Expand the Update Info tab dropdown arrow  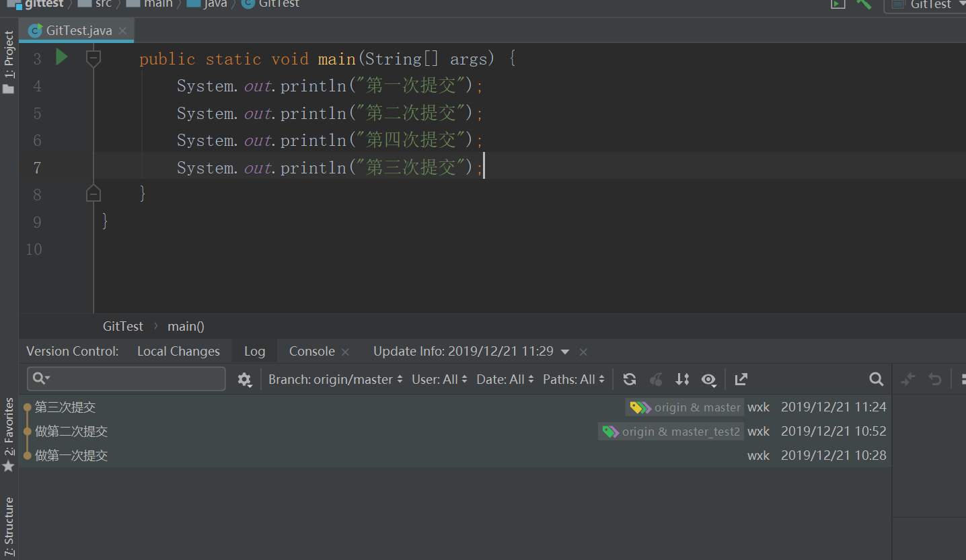[x=565, y=352]
